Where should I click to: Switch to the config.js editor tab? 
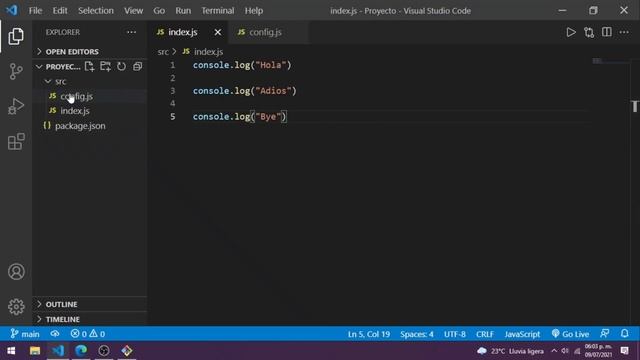[x=268, y=32]
